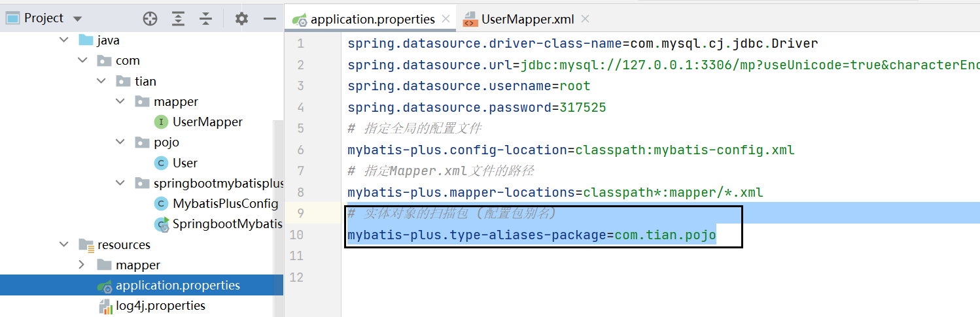
Task: Click the runnable SpringbootMybatis class icon
Action: point(162,224)
